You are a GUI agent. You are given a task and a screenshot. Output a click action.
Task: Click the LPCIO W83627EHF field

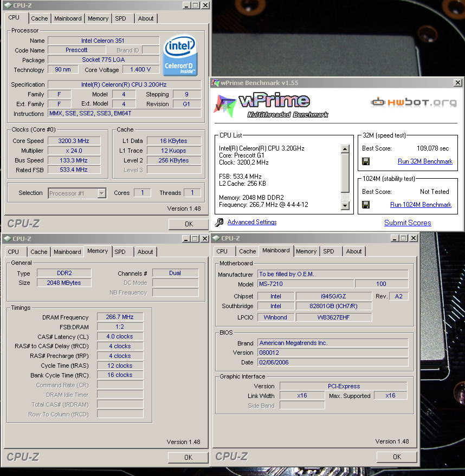334,317
